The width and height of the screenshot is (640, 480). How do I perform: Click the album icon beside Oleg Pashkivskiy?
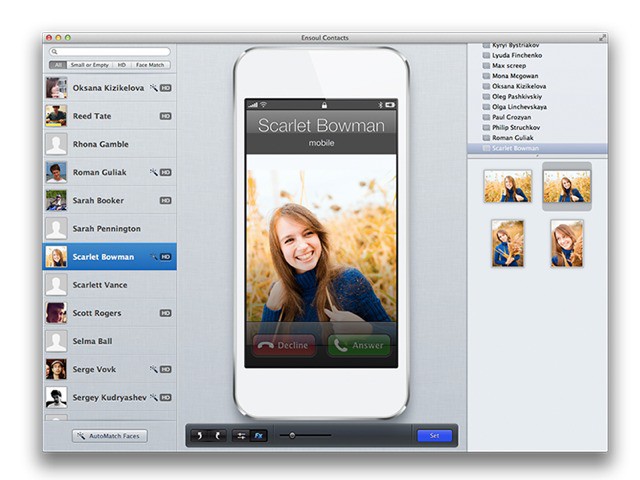pyautogui.click(x=486, y=97)
